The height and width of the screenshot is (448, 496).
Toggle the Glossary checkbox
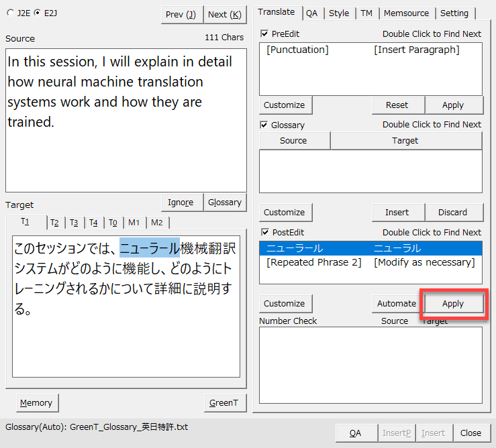[x=264, y=125]
